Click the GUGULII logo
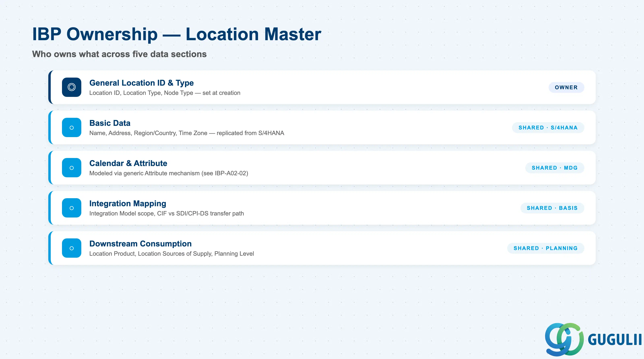644x359 pixels. pos(593,339)
